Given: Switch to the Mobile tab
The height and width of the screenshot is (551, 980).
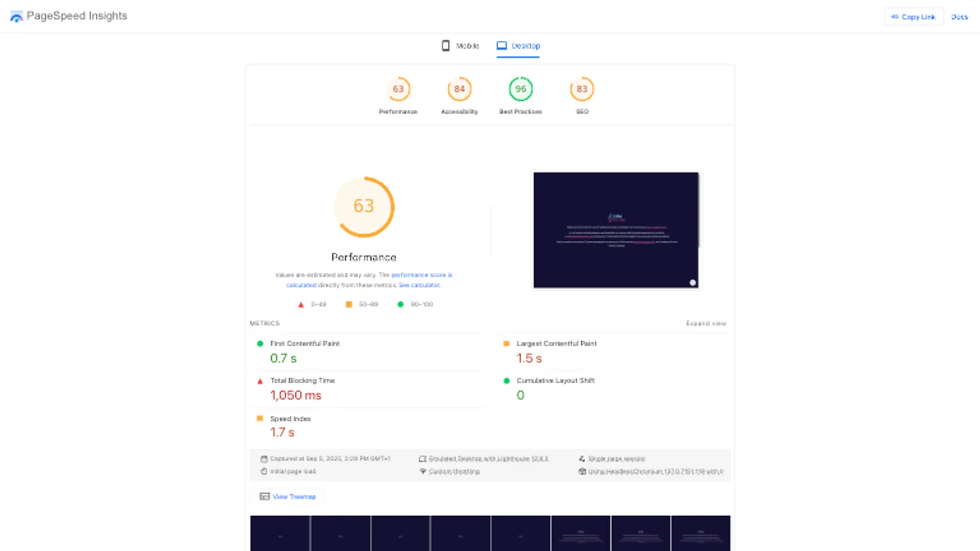Looking at the screenshot, I should (x=460, y=46).
